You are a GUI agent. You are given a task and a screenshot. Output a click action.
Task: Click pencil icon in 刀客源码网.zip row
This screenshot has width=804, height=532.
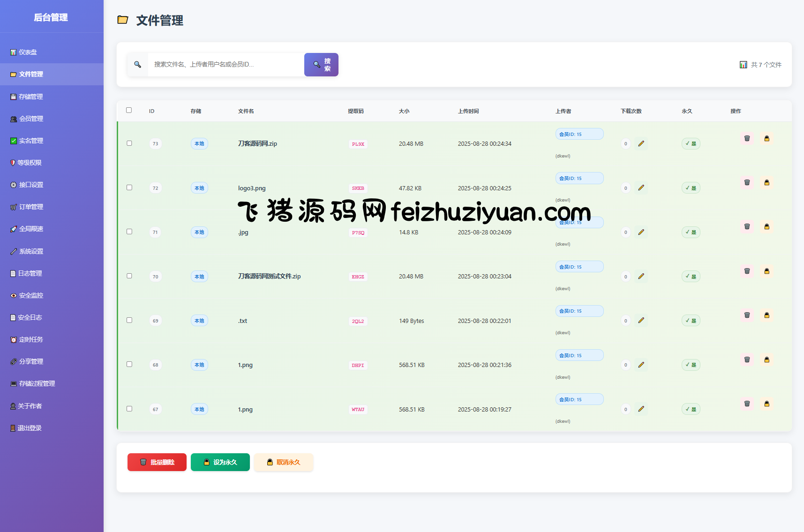(641, 143)
